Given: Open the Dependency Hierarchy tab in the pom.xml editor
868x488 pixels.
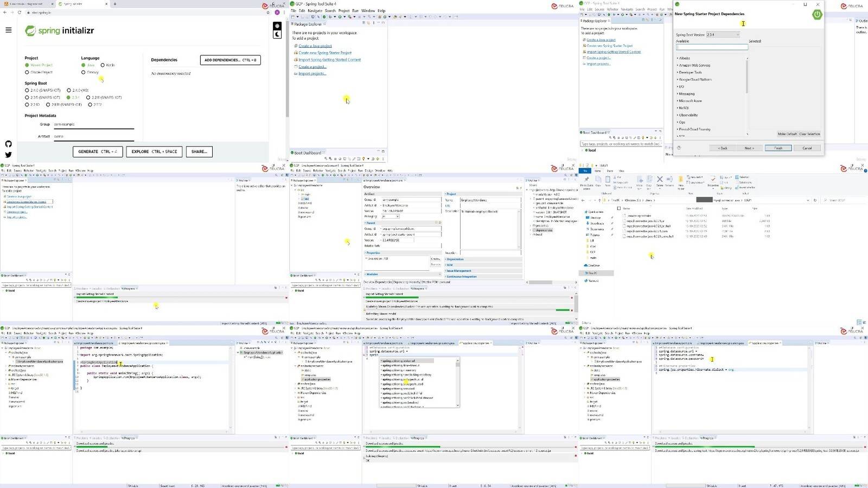Looking at the screenshot, I should 406,282.
